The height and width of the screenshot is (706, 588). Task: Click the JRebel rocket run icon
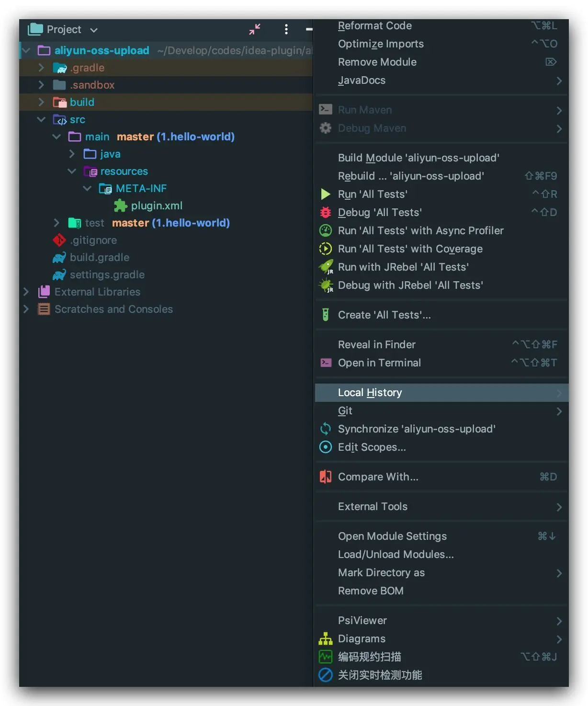pyautogui.click(x=326, y=267)
